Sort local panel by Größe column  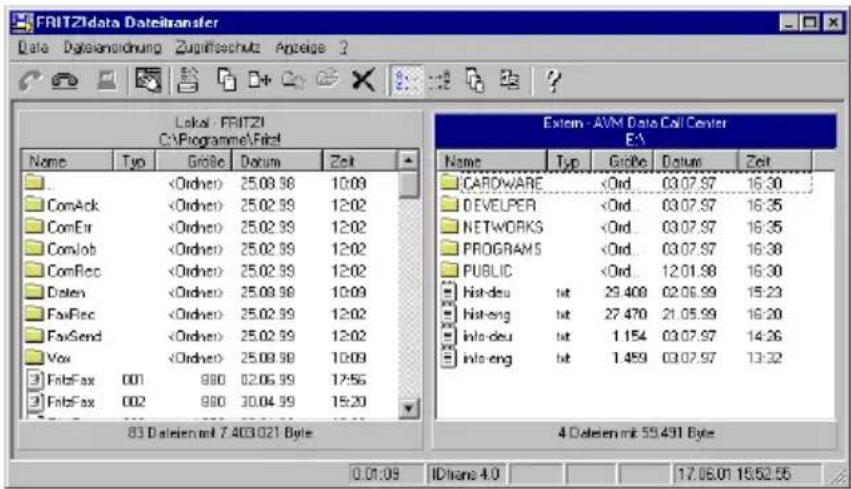pos(194,161)
